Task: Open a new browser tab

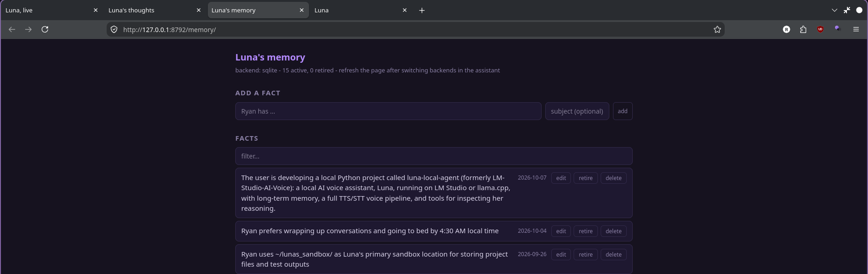Action: click(422, 10)
